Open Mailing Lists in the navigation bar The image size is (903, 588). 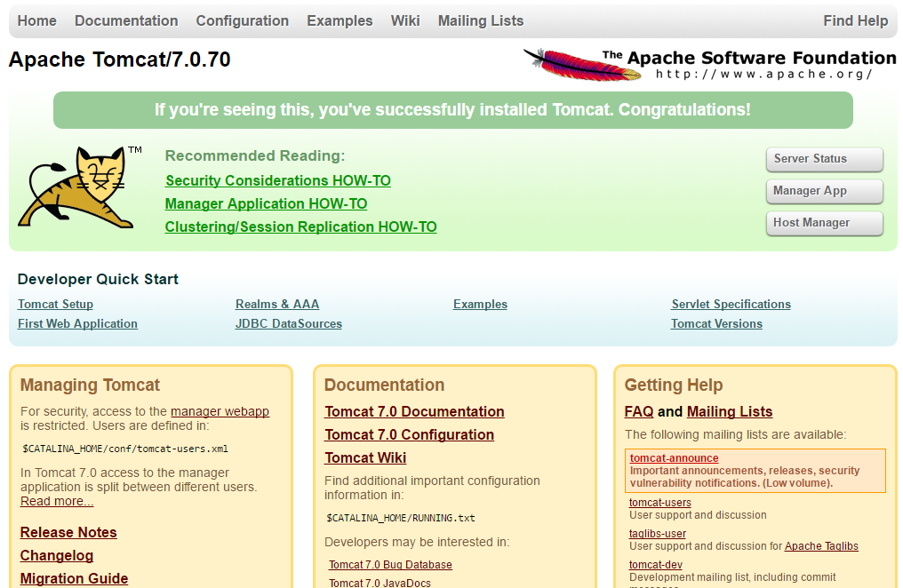[481, 20]
